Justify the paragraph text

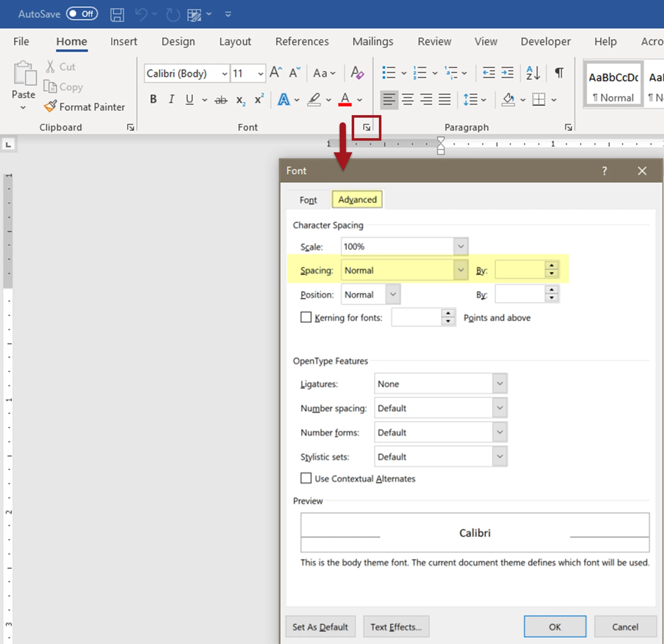coord(445,99)
